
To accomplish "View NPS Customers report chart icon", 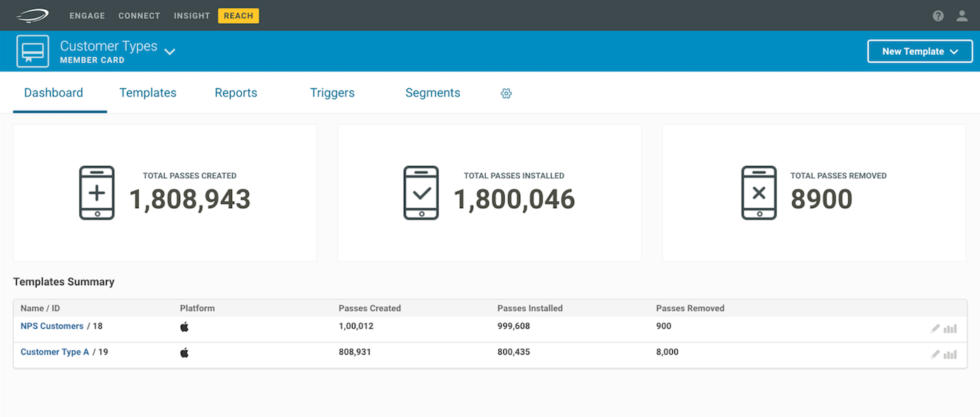I will [950, 329].
